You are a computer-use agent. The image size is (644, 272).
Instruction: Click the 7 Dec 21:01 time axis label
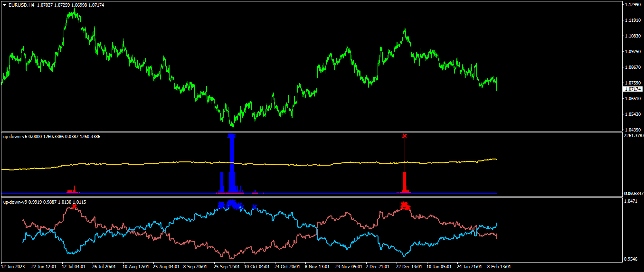click(x=379, y=267)
